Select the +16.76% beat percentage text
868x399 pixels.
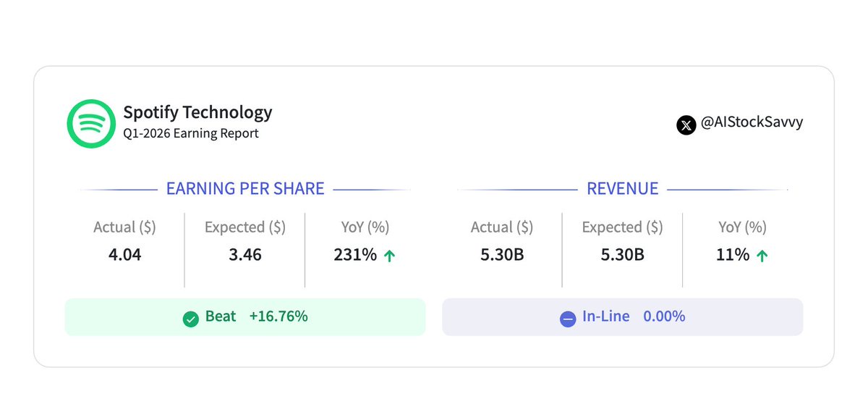coord(278,316)
